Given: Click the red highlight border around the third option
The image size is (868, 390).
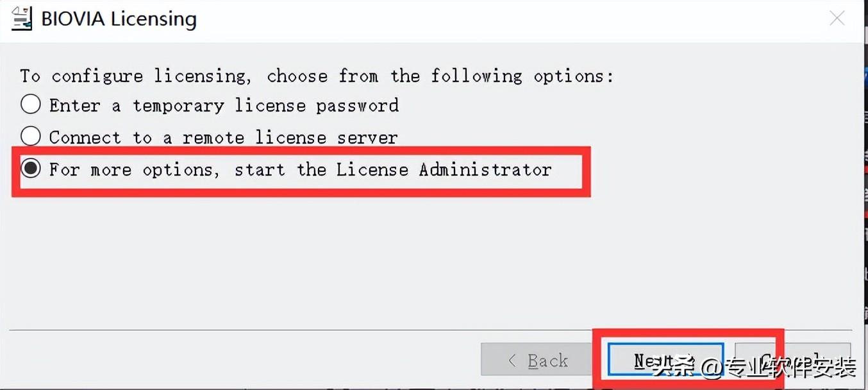Looking at the screenshot, I should (587, 171).
